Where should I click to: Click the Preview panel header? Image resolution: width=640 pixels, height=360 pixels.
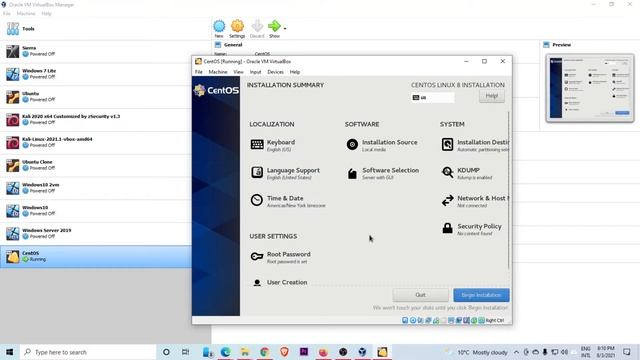tap(562, 45)
